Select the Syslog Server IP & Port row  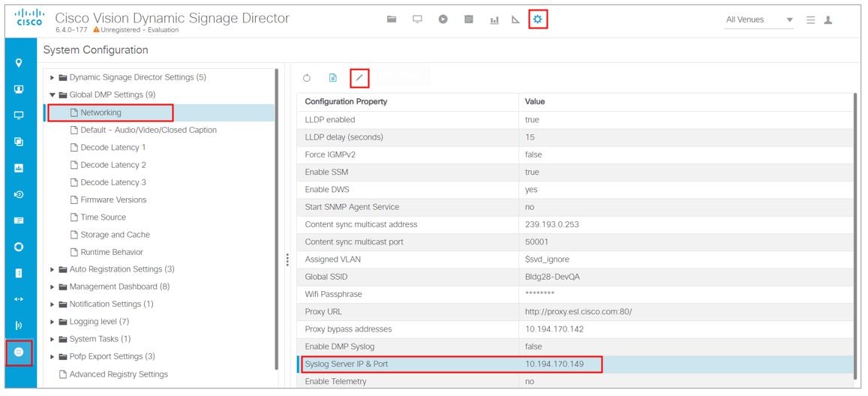click(575, 364)
